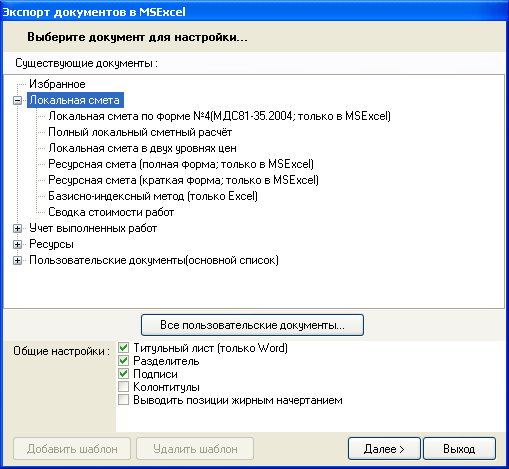Enable Выводить позиции жирным начертанием checkbox
The height and width of the screenshot is (469, 509).
click(x=123, y=400)
